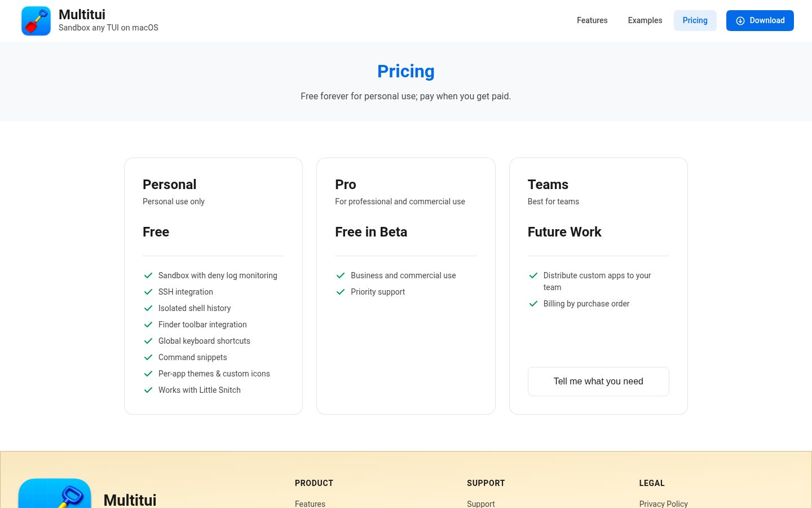
Task: Click checkmark beside Command snippets
Action: tap(148, 357)
